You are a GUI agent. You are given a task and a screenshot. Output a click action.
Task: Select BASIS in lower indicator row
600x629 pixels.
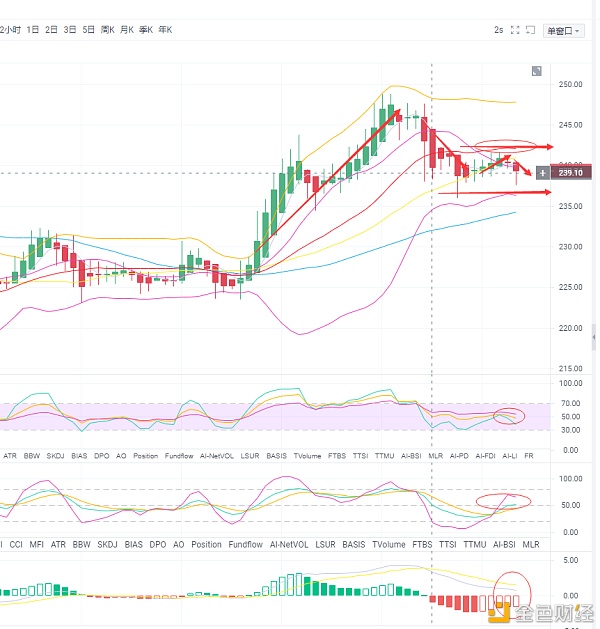point(354,545)
